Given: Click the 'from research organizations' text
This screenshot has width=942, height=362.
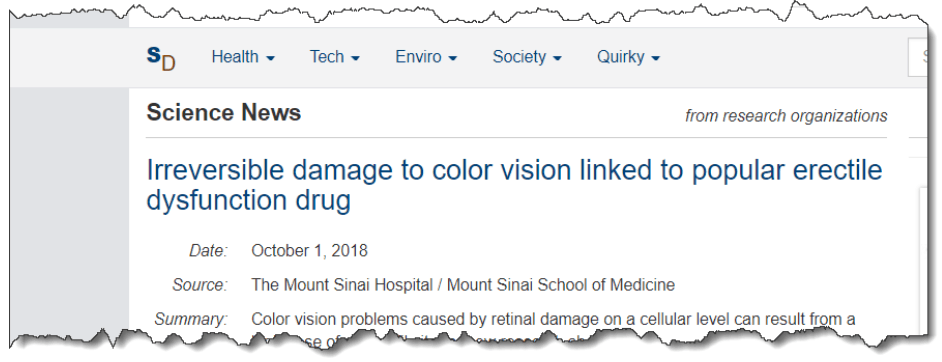Looking at the screenshot, I should 786,116.
